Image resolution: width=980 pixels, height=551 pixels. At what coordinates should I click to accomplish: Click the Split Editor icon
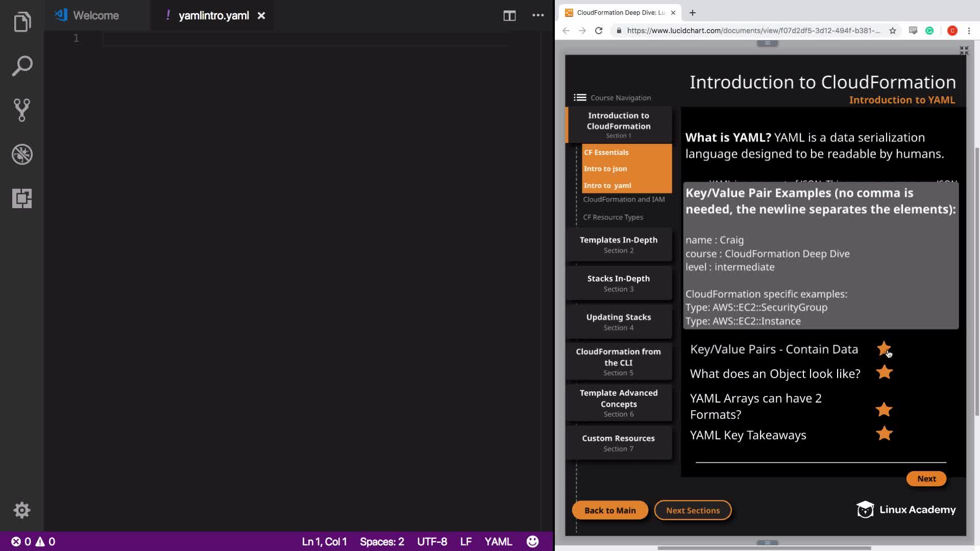tap(509, 15)
